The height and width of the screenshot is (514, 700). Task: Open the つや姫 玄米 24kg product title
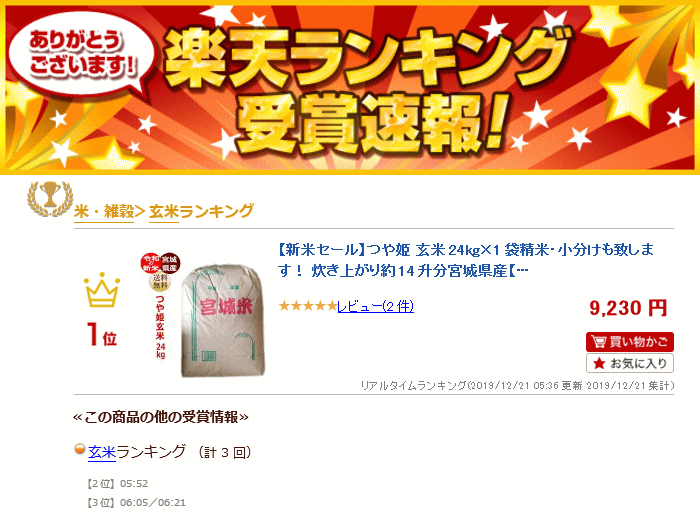click(466, 260)
